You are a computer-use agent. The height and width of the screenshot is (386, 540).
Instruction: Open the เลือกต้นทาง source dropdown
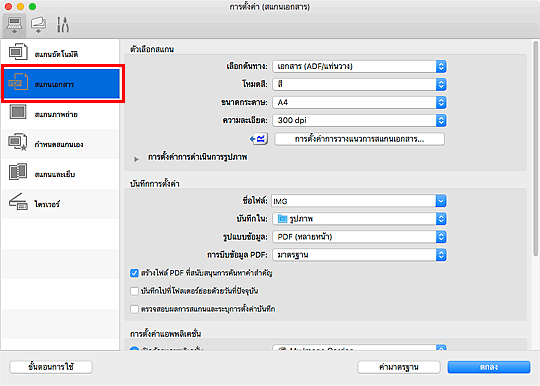359,66
